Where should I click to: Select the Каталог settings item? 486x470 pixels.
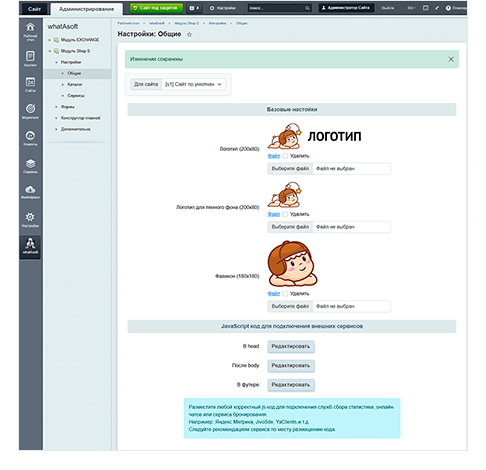coord(75,84)
